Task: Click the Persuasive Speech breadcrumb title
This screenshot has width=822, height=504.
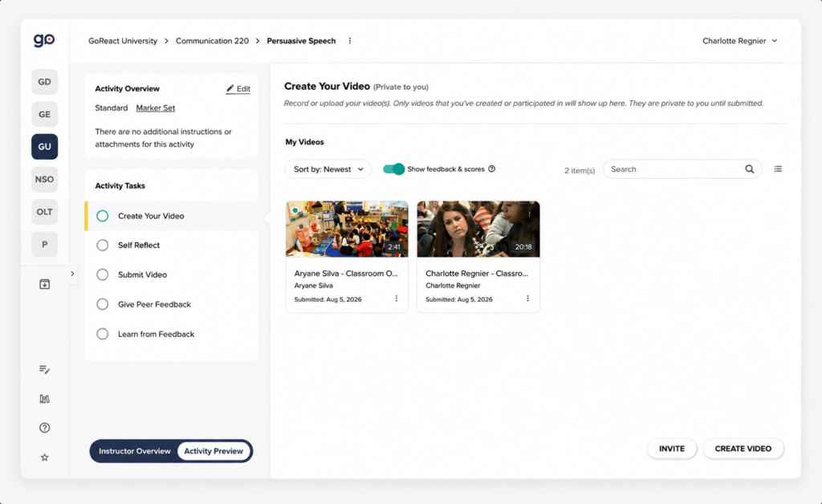Action: point(302,41)
